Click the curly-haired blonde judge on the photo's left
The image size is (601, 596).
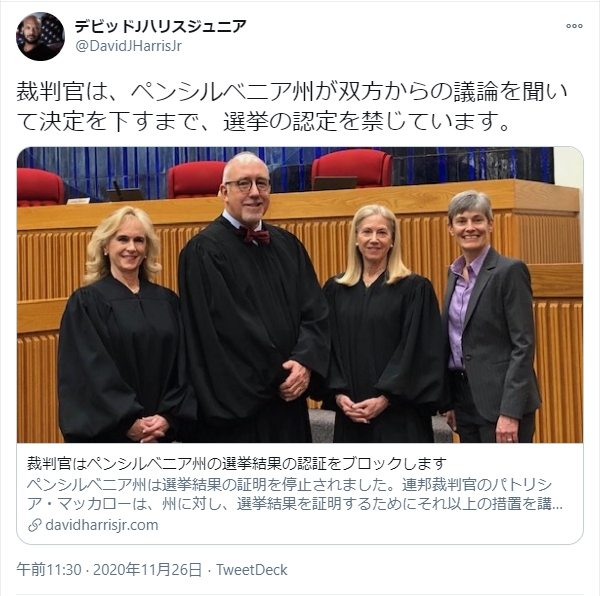[x=125, y=326]
